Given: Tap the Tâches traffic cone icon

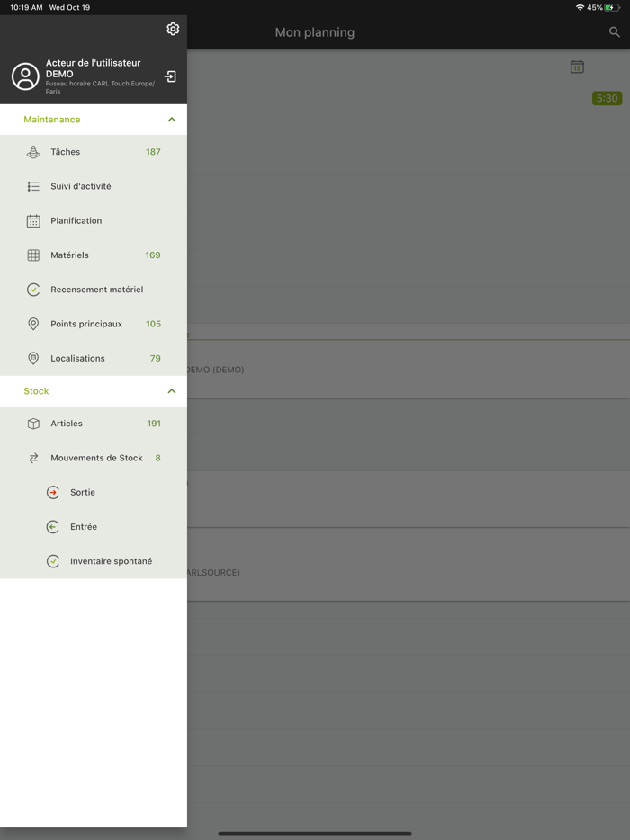Looking at the screenshot, I should [x=33, y=152].
